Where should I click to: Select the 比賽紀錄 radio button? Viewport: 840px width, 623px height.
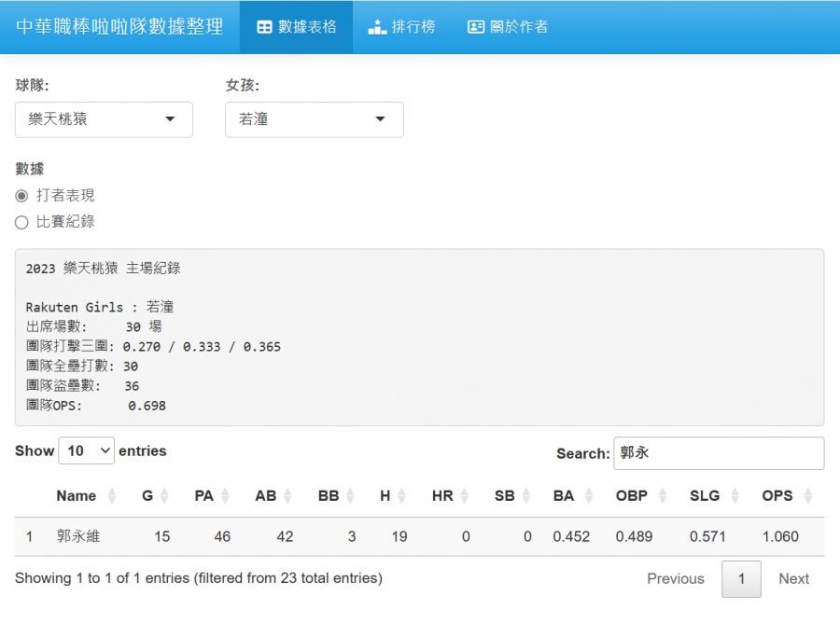[21, 222]
